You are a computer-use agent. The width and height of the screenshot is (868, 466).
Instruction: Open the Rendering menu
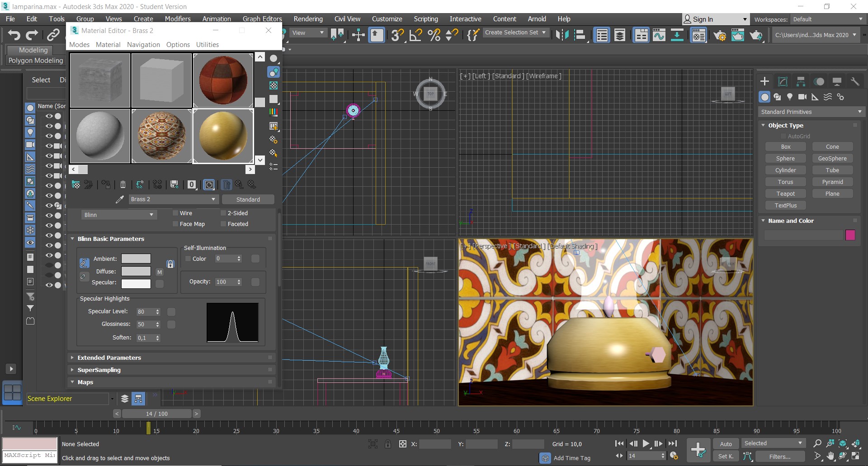tap(308, 19)
